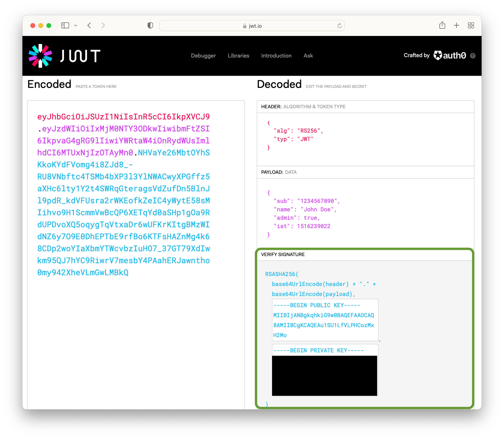504x439 pixels.
Task: Go to the Introduction page
Action: tap(276, 56)
